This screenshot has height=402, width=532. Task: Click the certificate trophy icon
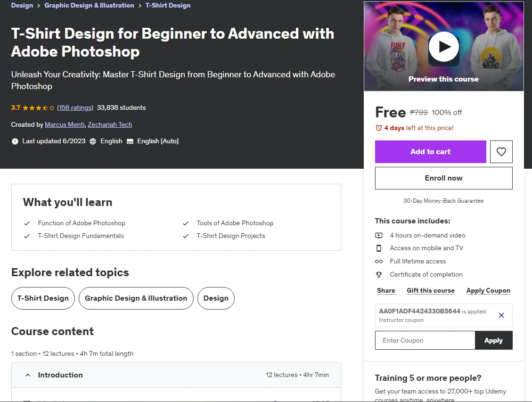379,274
